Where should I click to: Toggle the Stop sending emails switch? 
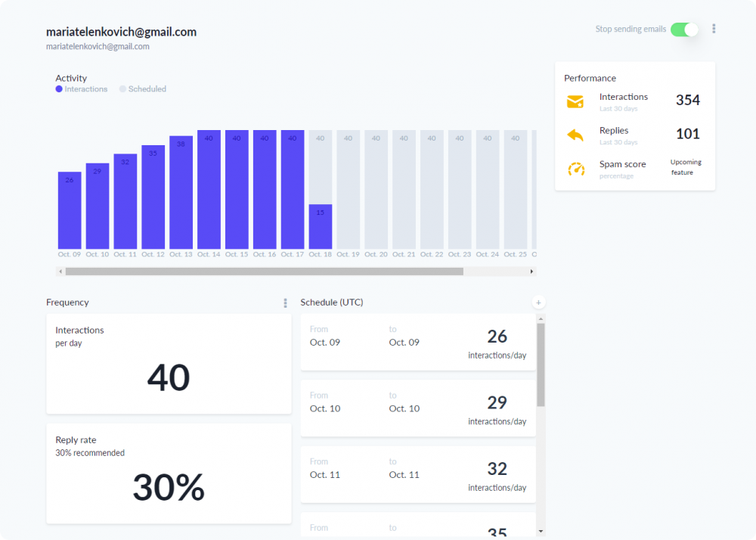(684, 29)
